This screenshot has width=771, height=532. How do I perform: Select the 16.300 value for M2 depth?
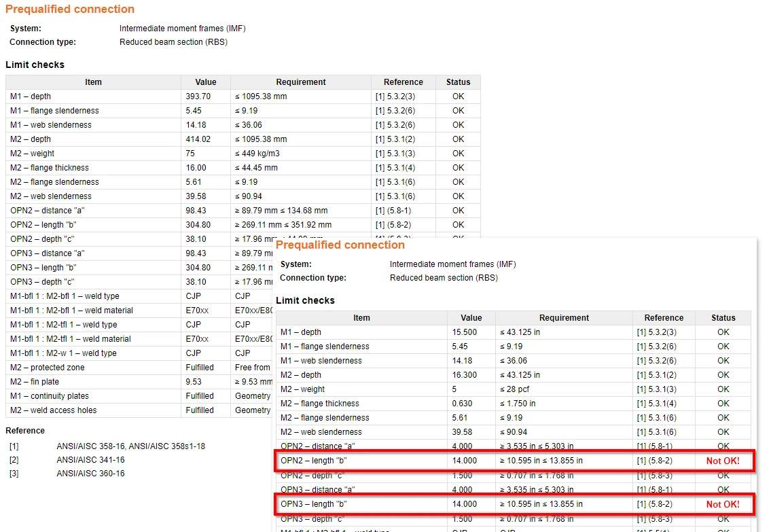[x=465, y=374]
